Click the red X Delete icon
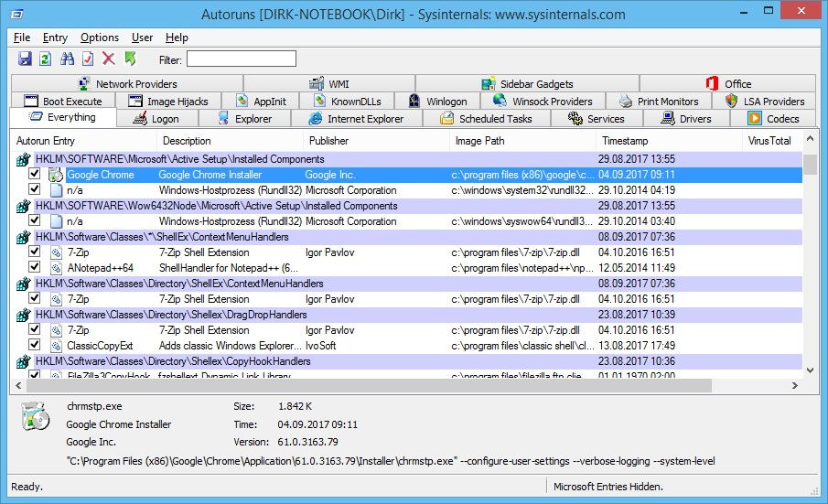Screen dimensions: 828x504 109,59
